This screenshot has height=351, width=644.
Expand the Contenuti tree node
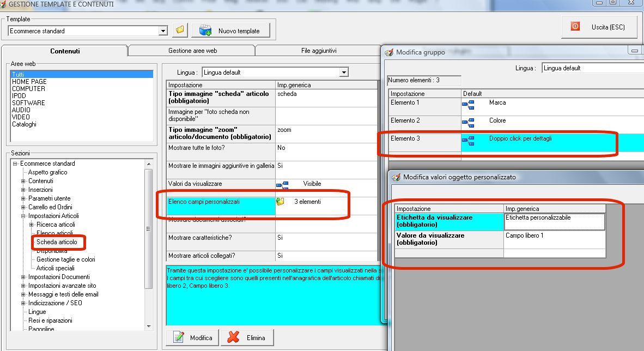point(23,181)
